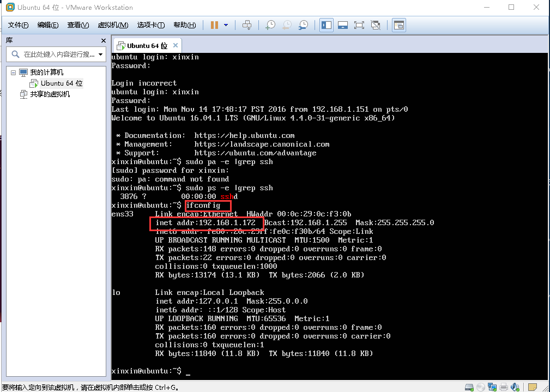Toggle Unity mode icon

(x=376, y=25)
